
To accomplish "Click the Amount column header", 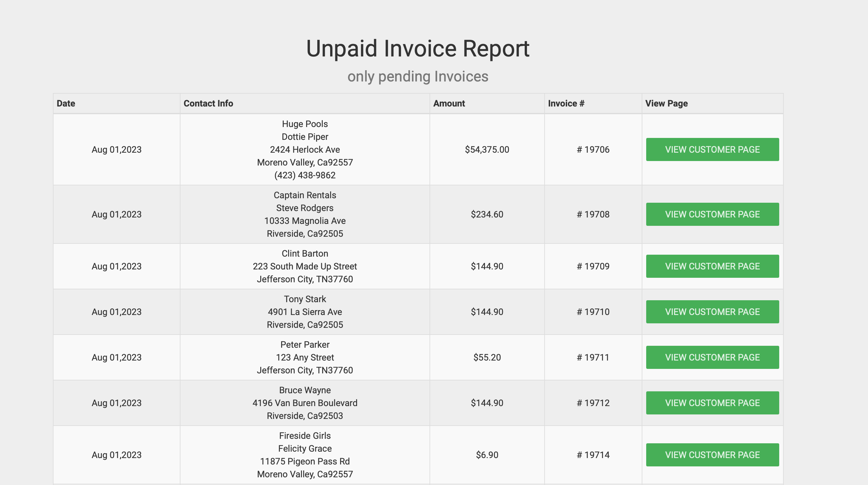I will pos(449,104).
